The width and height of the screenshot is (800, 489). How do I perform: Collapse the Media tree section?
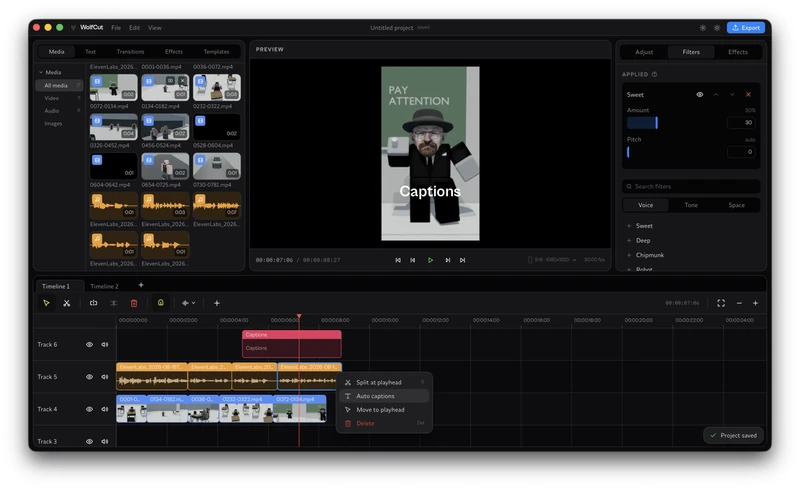tap(41, 72)
